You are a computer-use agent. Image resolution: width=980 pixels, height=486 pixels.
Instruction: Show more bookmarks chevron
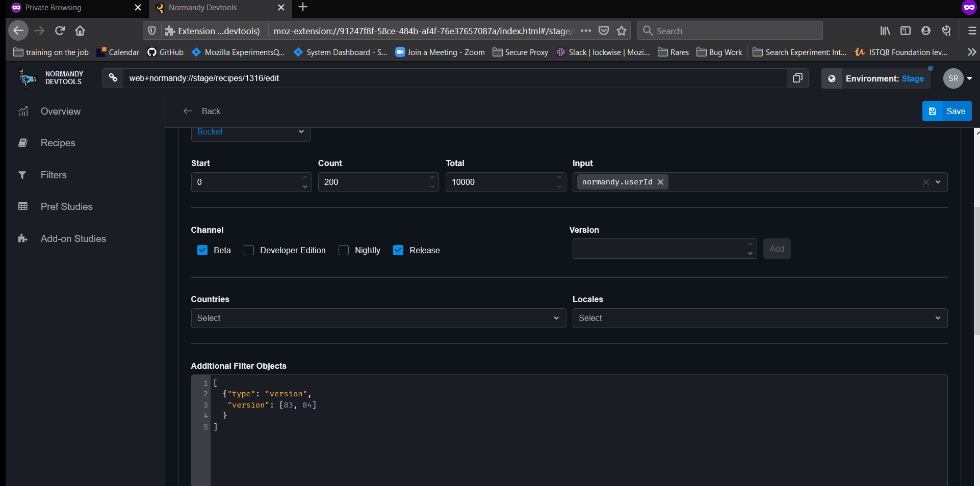coord(972,52)
